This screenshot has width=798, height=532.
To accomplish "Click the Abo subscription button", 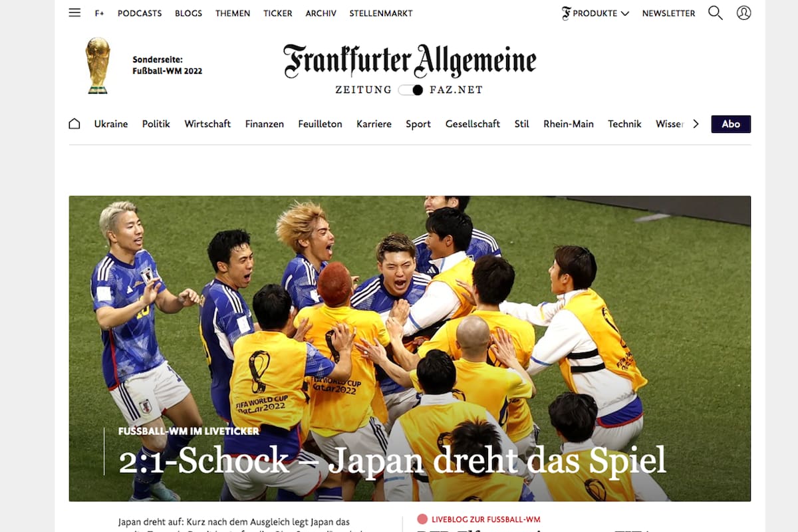I will pyautogui.click(x=731, y=124).
